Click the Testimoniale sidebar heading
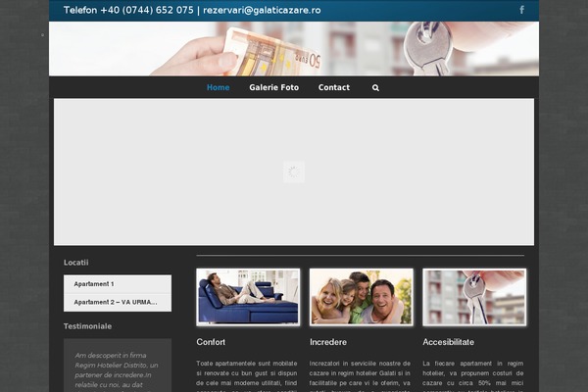 [x=87, y=326]
